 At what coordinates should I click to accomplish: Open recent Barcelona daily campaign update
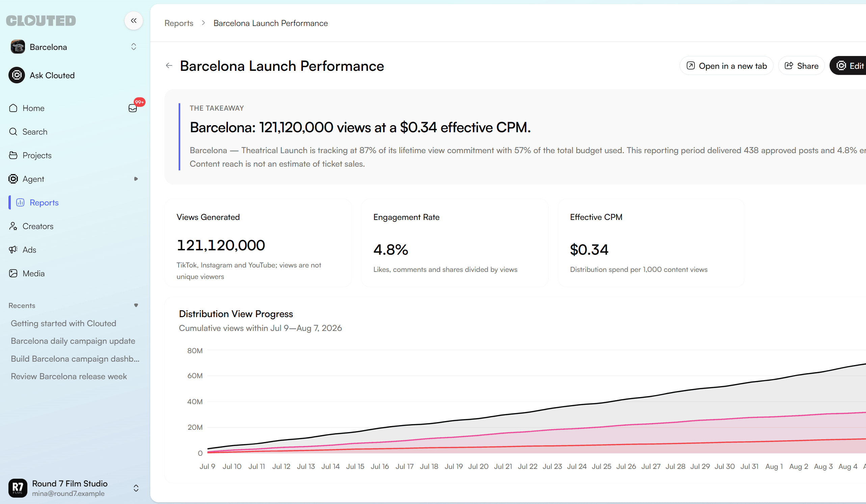pyautogui.click(x=73, y=341)
